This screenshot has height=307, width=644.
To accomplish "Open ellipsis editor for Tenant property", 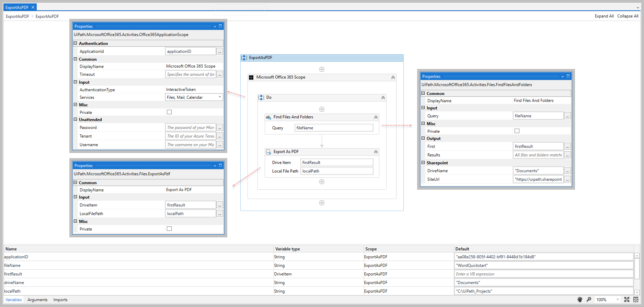I will tap(220, 136).
